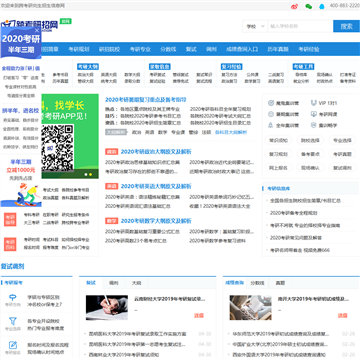Close the 2020考研 floating ad
Screen dimensions: 360x360
37,30
